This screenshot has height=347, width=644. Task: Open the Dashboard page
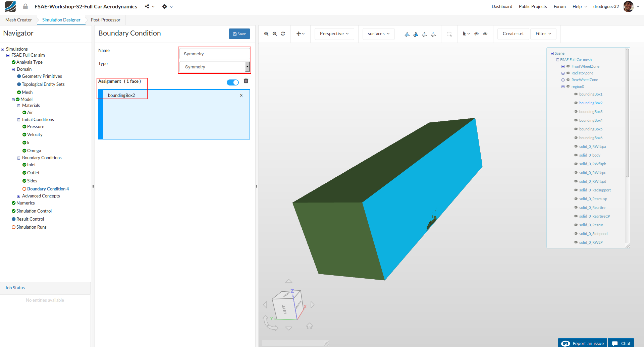tap(502, 6)
